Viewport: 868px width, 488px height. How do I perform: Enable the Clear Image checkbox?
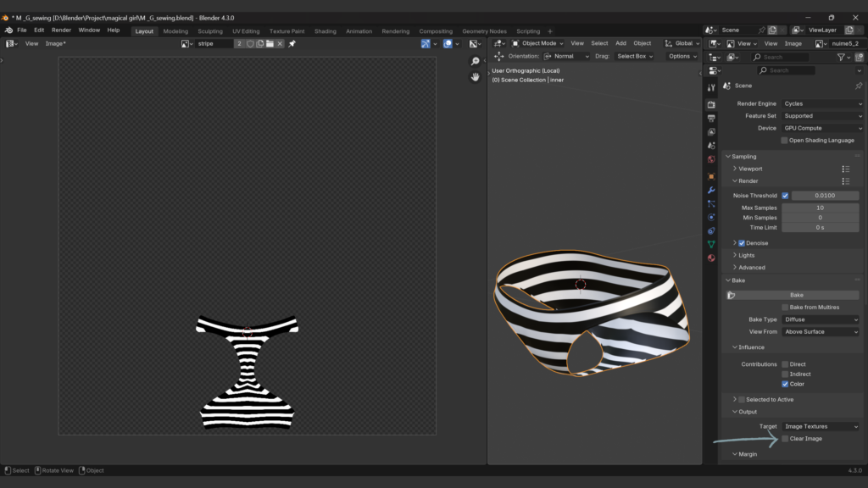(785, 439)
